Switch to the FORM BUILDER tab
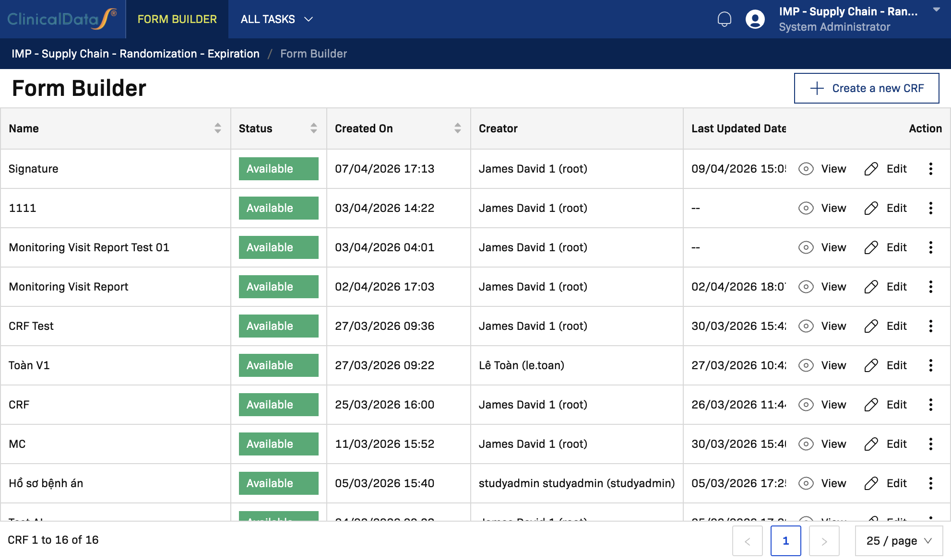 click(x=177, y=19)
